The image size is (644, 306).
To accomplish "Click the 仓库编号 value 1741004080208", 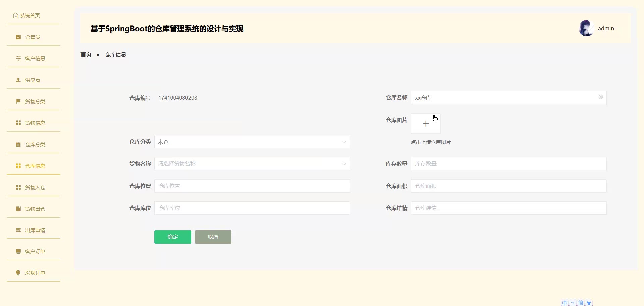I will pos(178,98).
